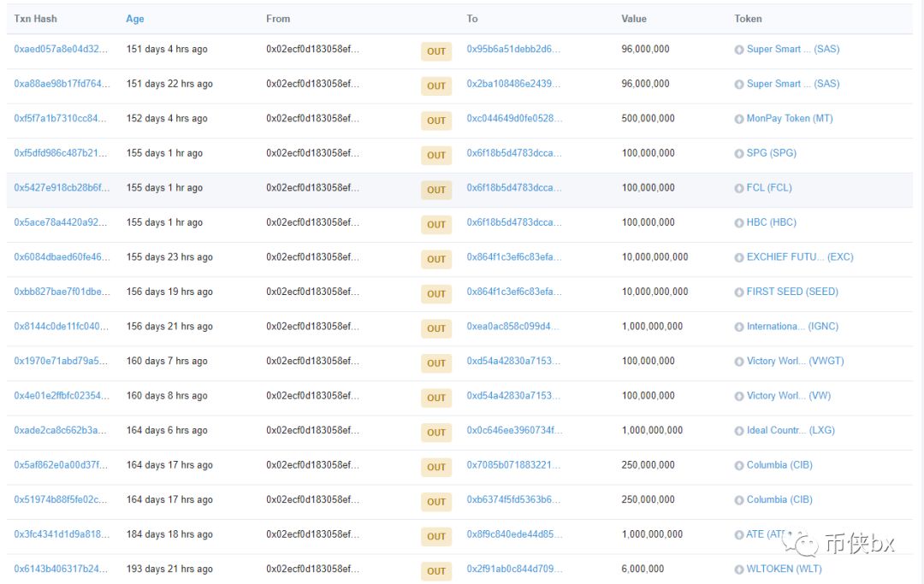
Task: Open recipient 0x6f18b5d4783dcca in HBC row
Action: click(x=514, y=223)
